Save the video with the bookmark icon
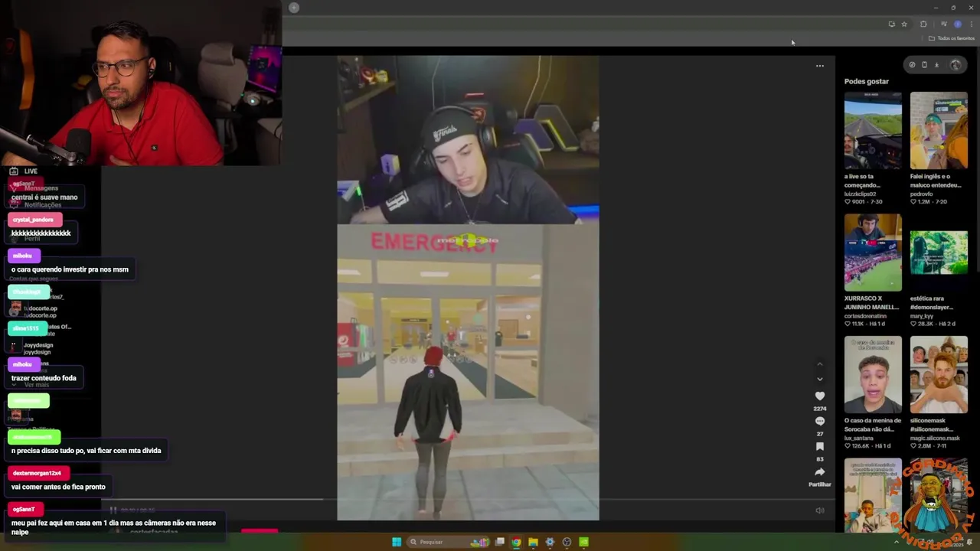Screen dimensions: 980x551 [819, 447]
